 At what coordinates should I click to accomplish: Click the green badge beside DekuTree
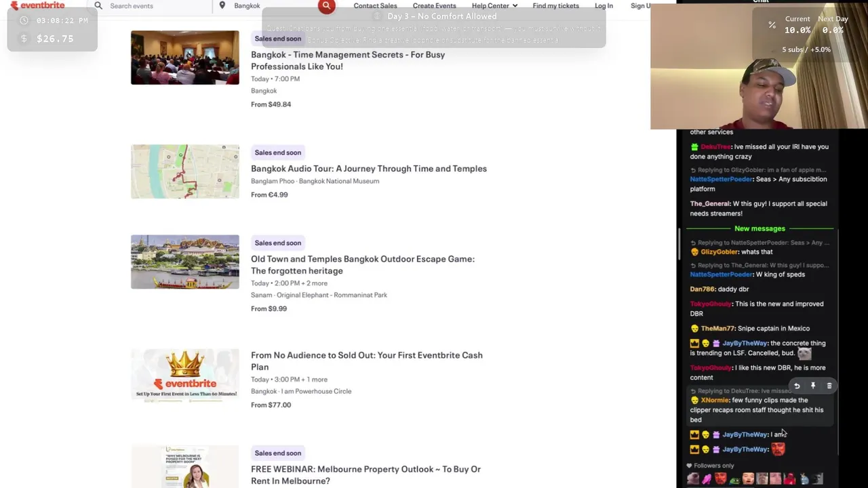point(694,147)
